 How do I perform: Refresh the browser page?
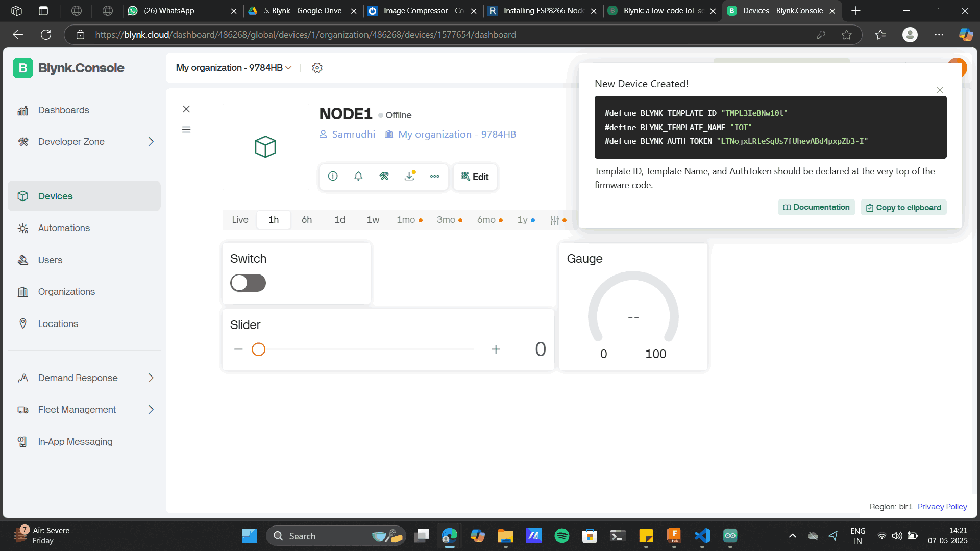(x=46, y=35)
